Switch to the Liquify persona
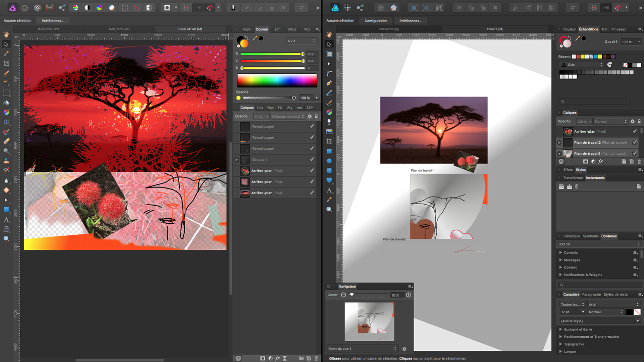The width and height of the screenshot is (644, 362). point(25,8)
